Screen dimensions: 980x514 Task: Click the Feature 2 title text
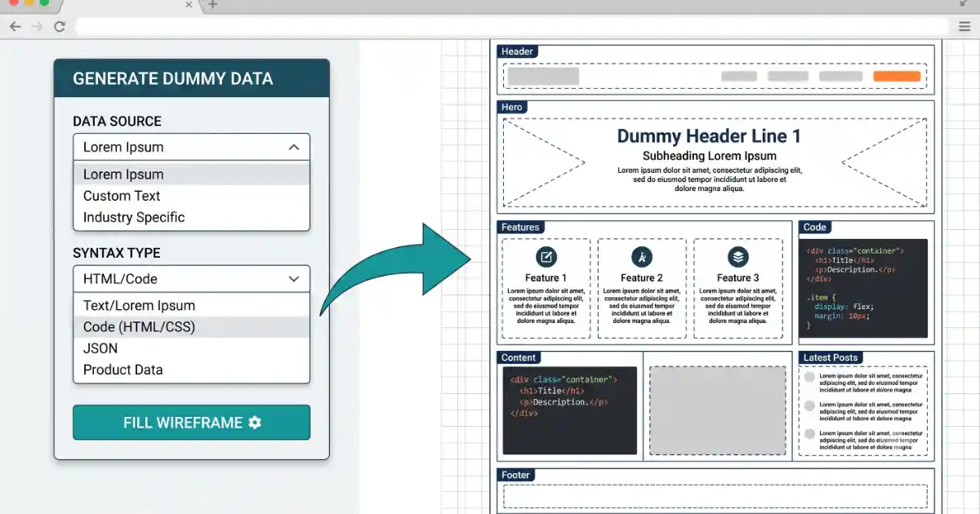pyautogui.click(x=642, y=278)
